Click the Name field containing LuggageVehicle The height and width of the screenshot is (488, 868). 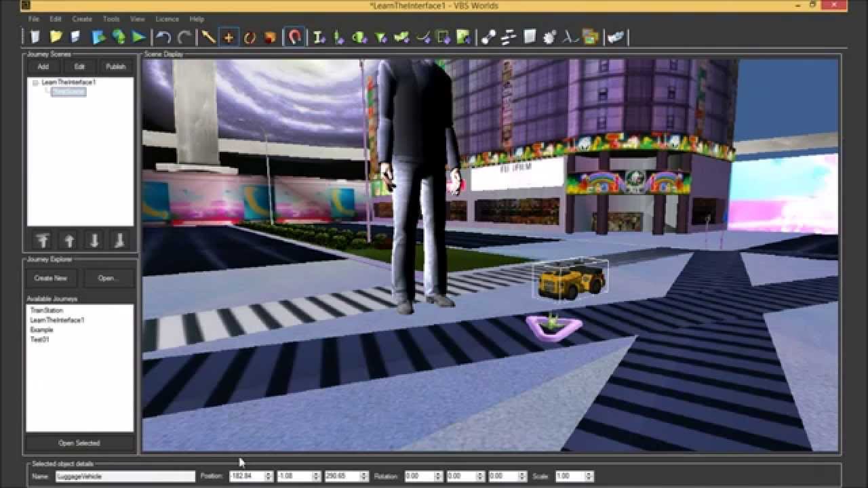pyautogui.click(x=124, y=476)
